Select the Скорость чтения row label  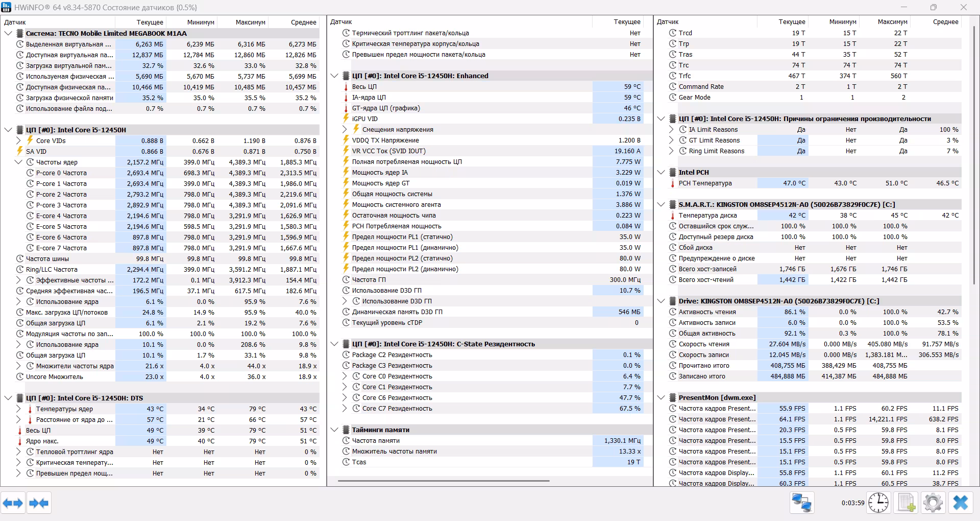704,344
